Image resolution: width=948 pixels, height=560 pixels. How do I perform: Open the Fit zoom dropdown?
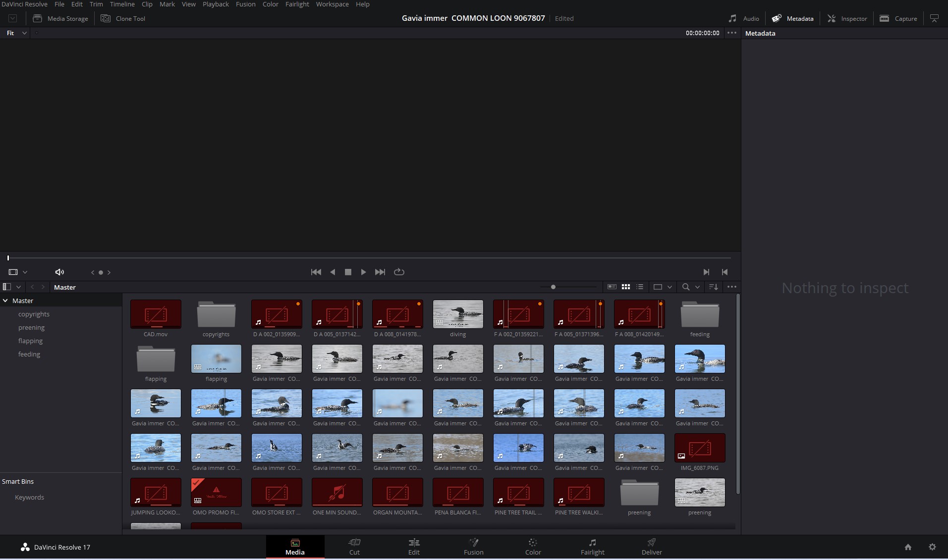coord(16,33)
